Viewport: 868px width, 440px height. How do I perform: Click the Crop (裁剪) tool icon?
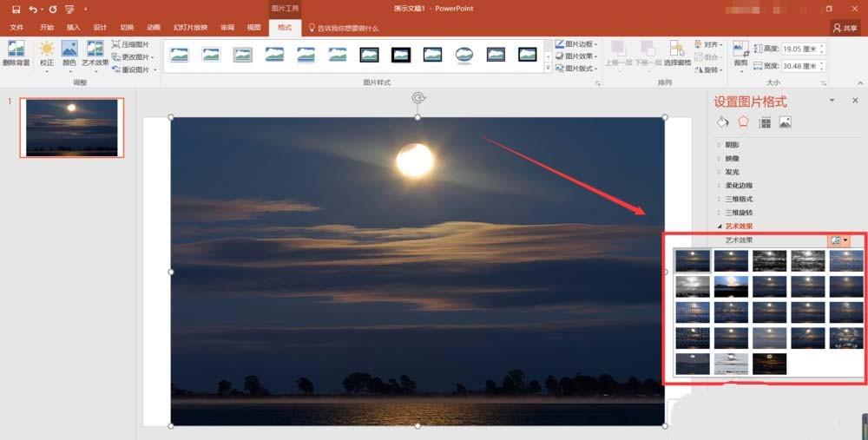coord(740,53)
